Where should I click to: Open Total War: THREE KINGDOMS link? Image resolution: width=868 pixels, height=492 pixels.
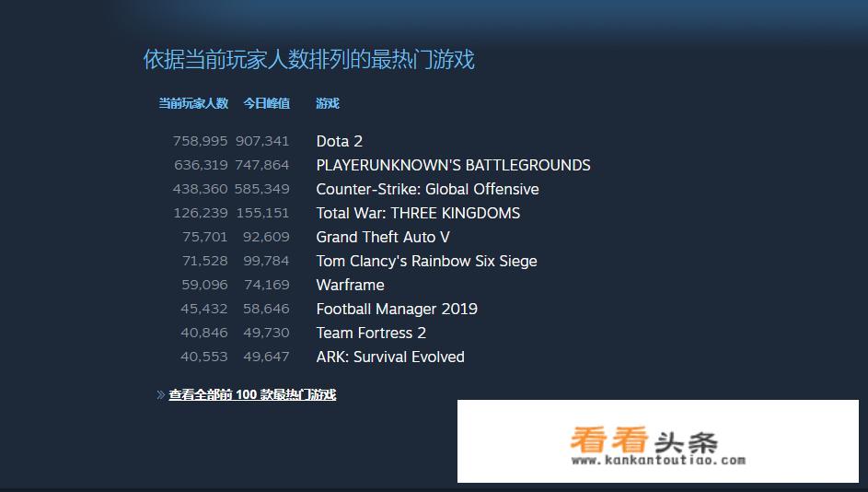(x=418, y=213)
